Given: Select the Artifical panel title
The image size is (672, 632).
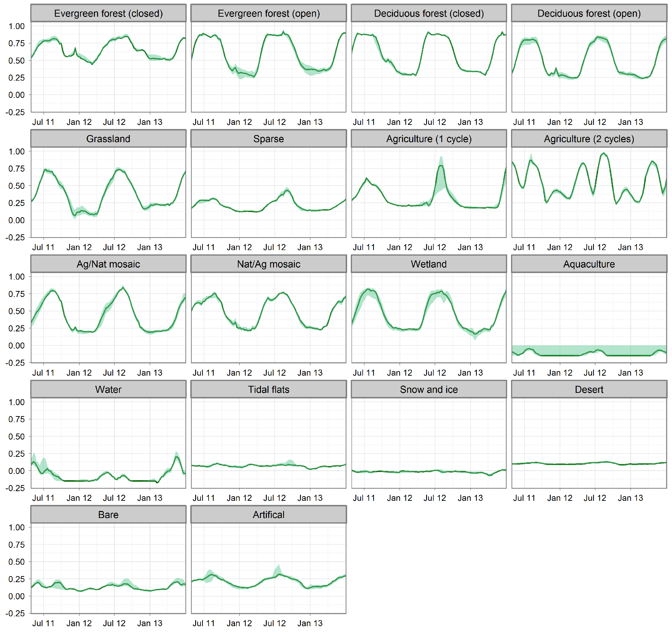Looking at the screenshot, I should click(x=268, y=515).
